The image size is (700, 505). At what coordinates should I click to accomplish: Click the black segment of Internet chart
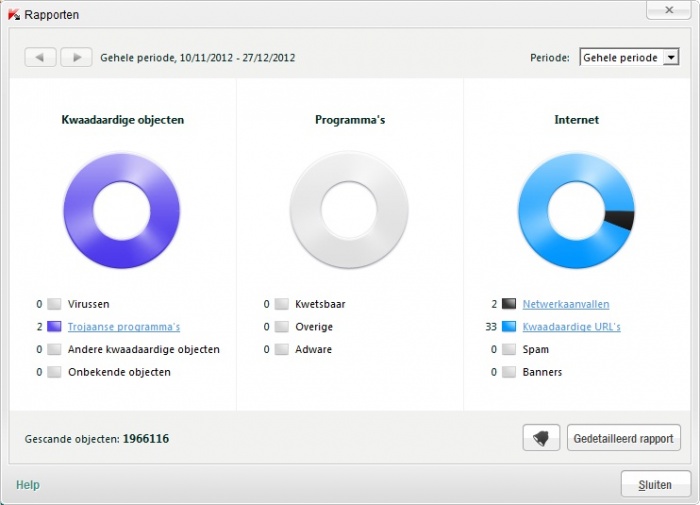click(621, 219)
